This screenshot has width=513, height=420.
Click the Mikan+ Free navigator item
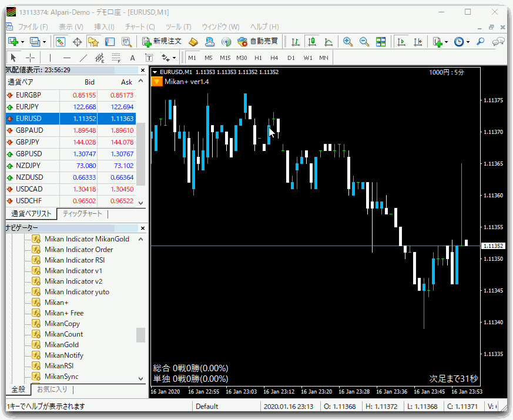[64, 313]
